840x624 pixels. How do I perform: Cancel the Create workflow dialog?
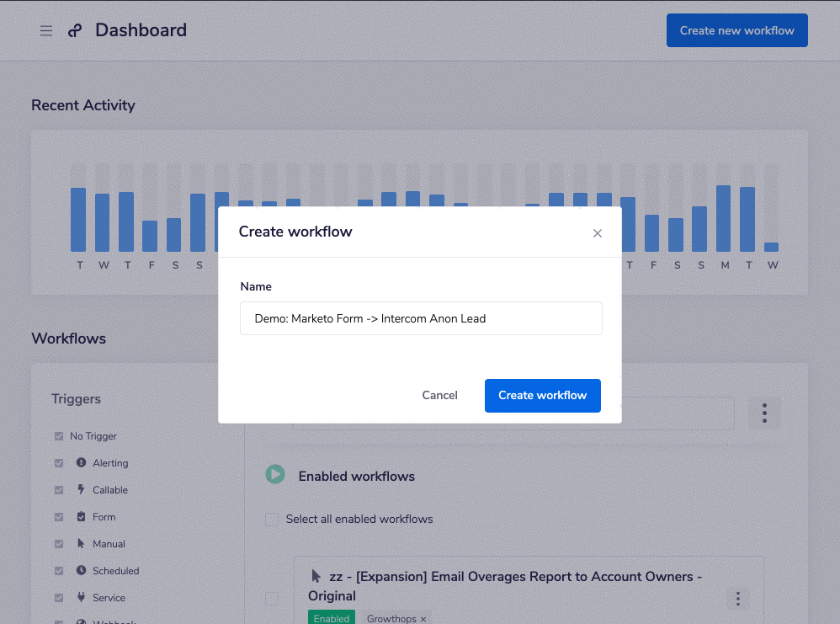point(440,396)
